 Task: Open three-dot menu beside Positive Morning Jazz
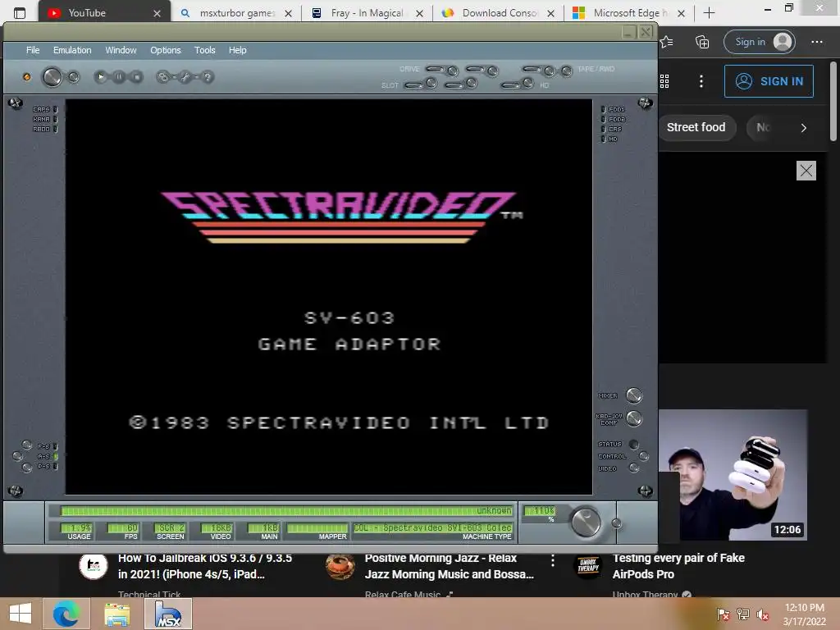pyautogui.click(x=552, y=561)
